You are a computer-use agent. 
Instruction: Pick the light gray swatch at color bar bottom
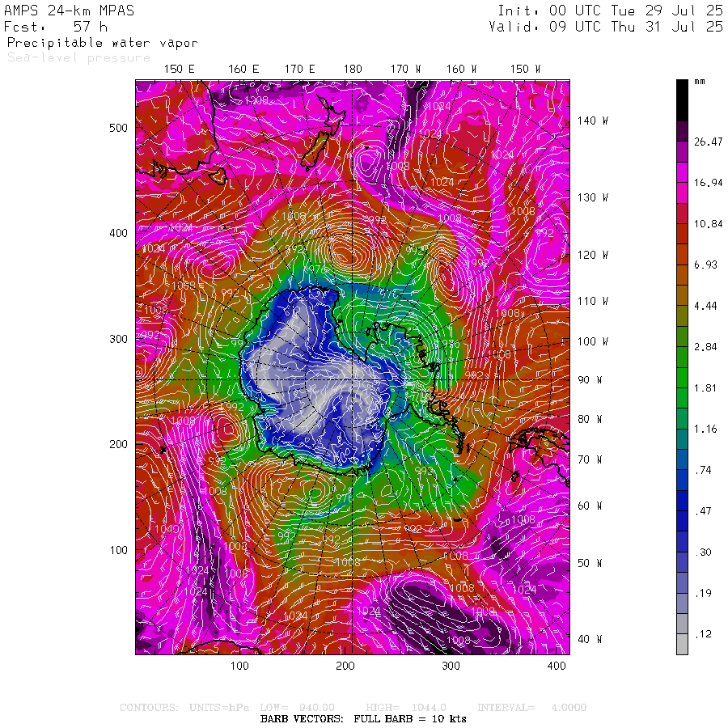pyautogui.click(x=682, y=645)
